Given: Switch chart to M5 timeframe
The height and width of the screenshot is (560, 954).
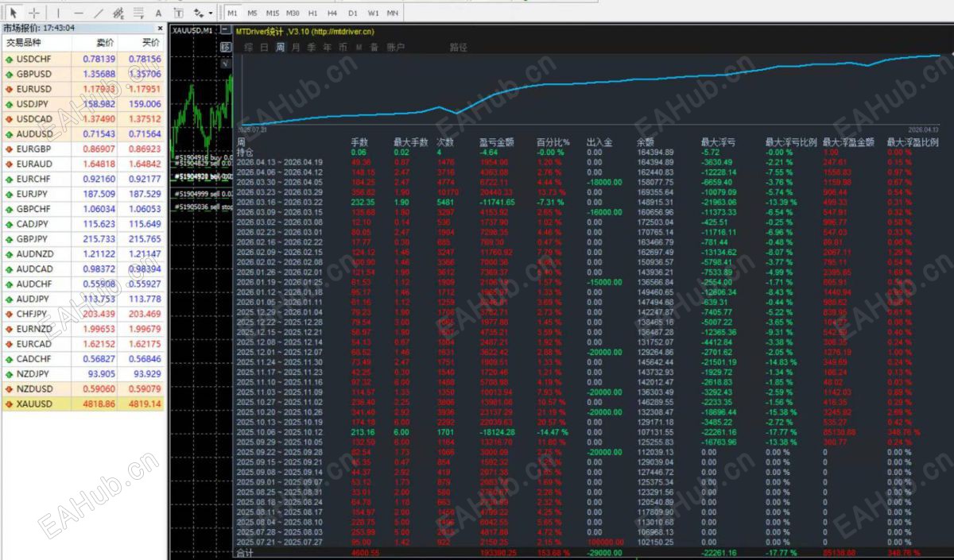Looking at the screenshot, I should (x=252, y=14).
